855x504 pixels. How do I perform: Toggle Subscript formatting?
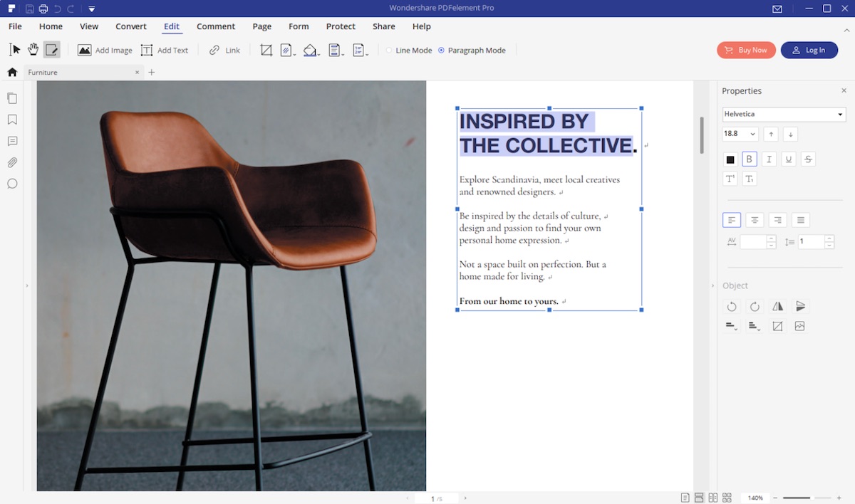(x=749, y=179)
